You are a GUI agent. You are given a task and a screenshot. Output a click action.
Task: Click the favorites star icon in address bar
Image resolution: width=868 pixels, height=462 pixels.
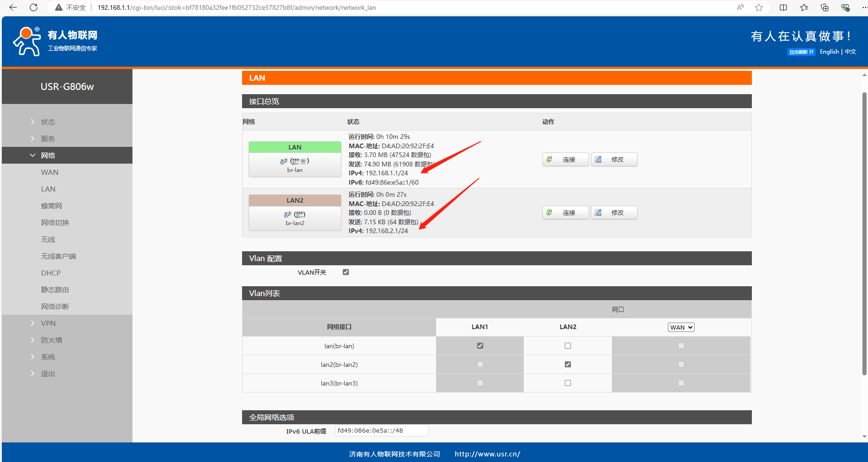pyautogui.click(x=759, y=7)
